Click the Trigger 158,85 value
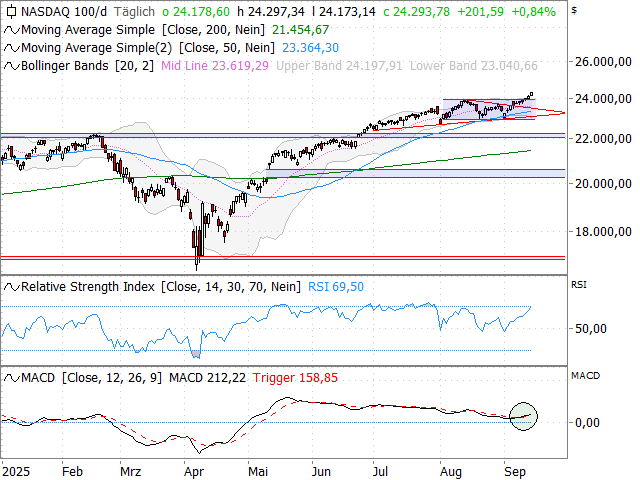Viewport: 640px width, 480px height. (x=295, y=378)
